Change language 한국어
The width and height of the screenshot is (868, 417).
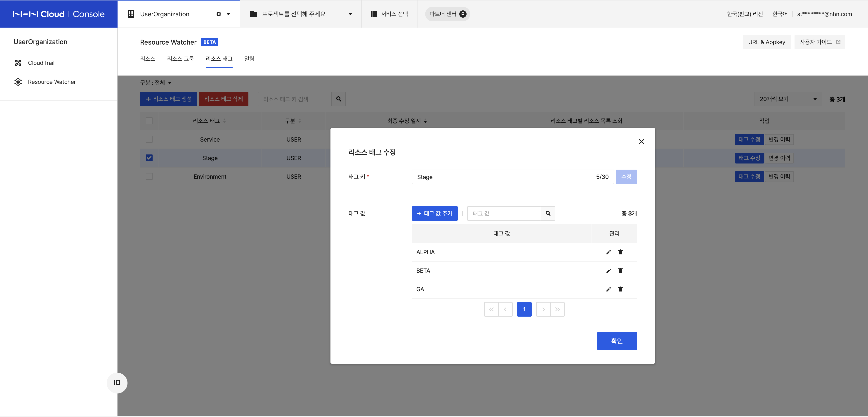pyautogui.click(x=780, y=14)
